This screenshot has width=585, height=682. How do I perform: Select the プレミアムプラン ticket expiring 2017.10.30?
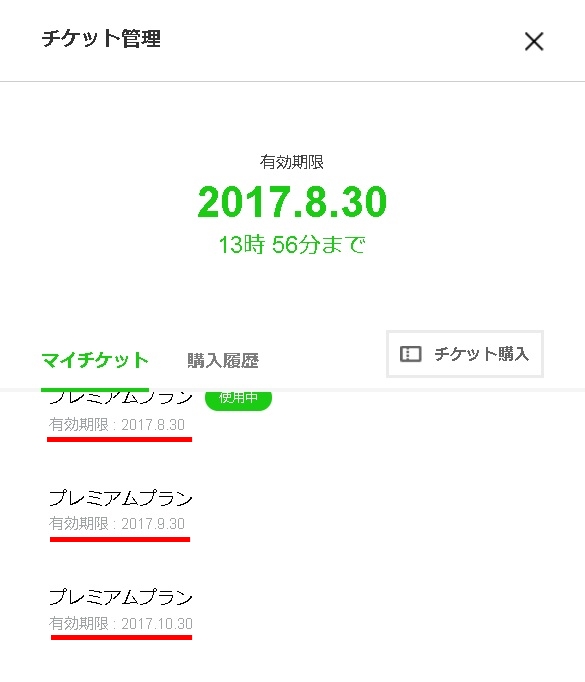[x=120, y=597]
